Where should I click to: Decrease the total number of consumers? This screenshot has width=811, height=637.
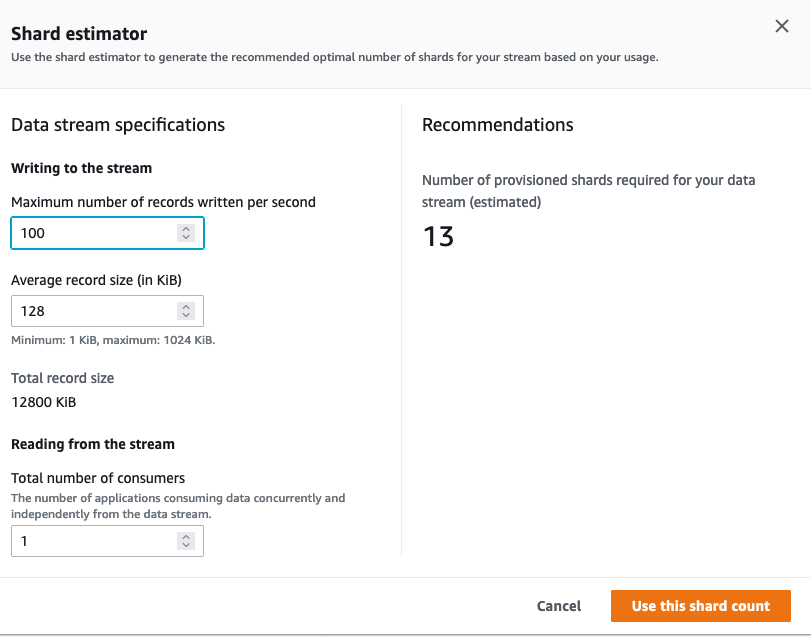185,546
